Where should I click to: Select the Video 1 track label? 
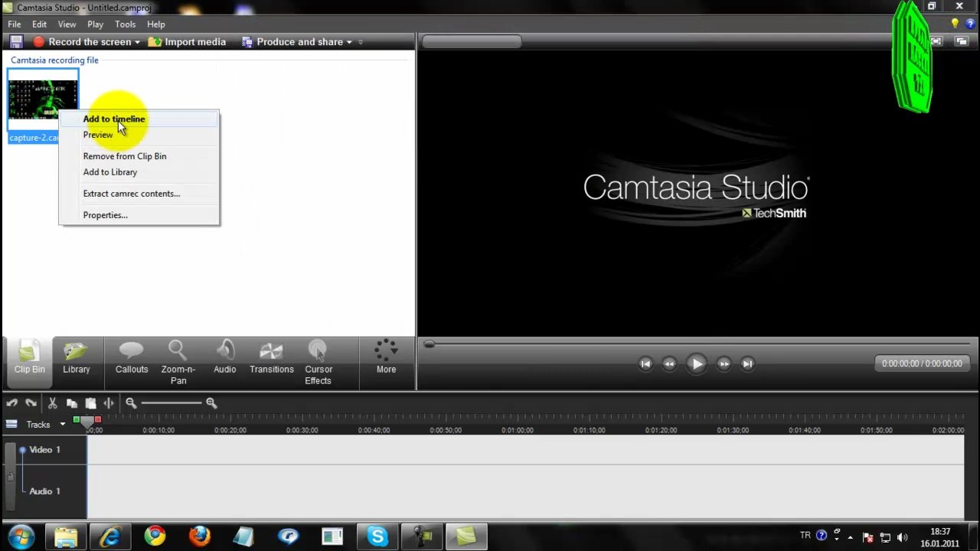(x=44, y=450)
